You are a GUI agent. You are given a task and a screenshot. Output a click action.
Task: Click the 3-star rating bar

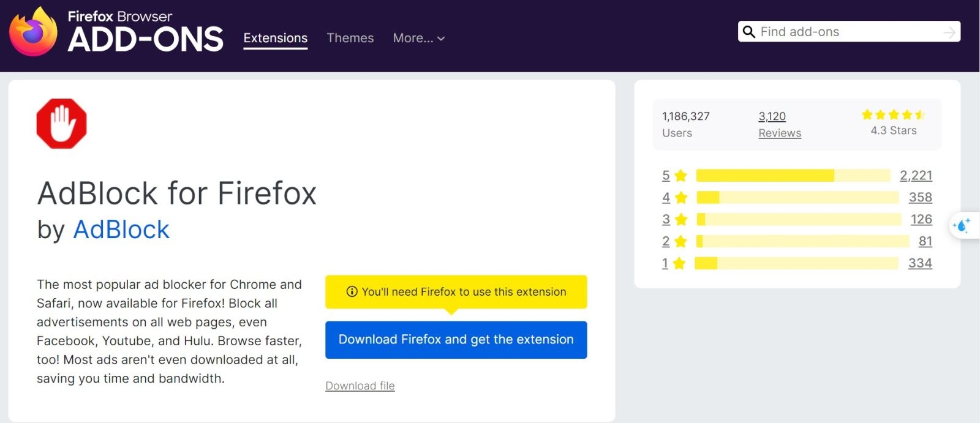coord(799,219)
